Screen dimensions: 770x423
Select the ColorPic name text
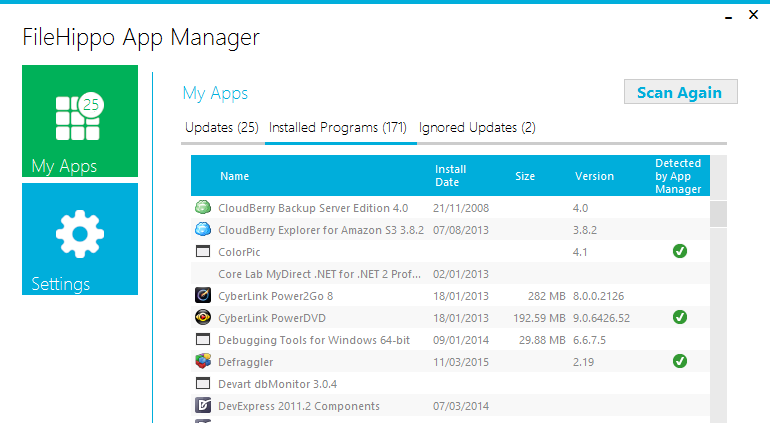[239, 252]
